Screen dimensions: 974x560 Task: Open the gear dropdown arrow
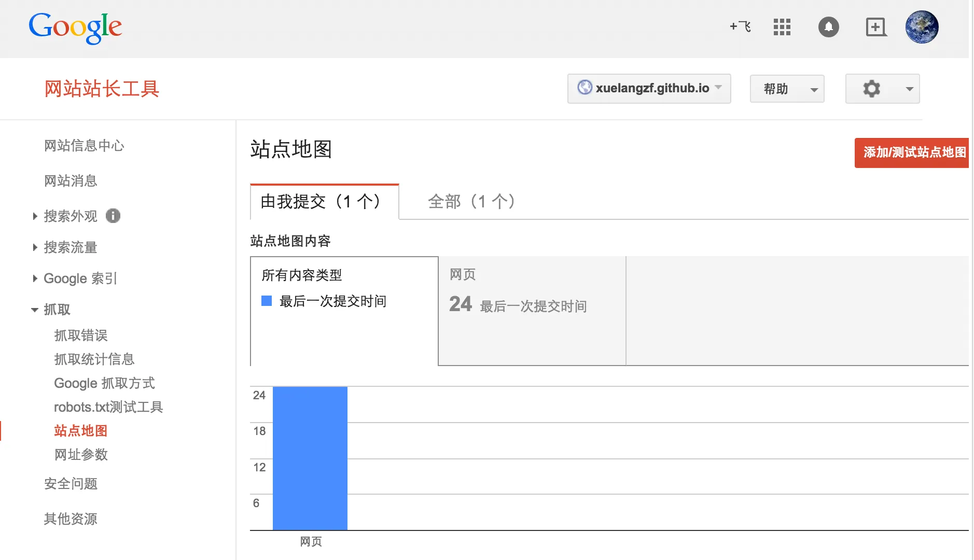tap(909, 89)
